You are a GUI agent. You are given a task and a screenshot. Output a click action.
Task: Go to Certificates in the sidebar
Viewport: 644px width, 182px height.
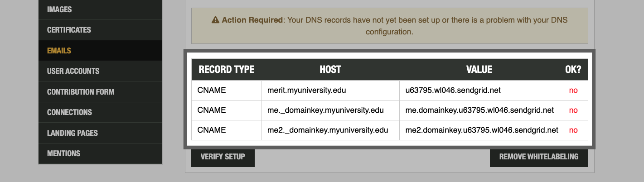click(x=69, y=30)
